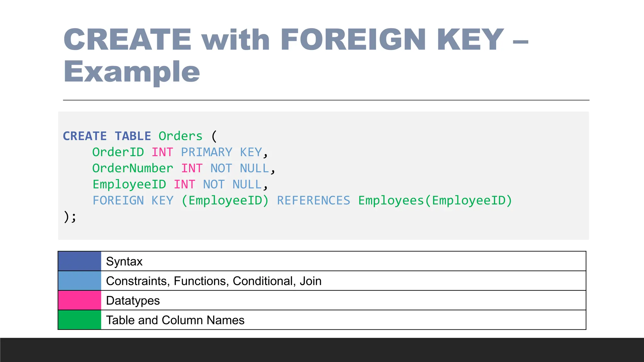The image size is (644, 362).
Task: Click 'NOT NULL' on the OrderNumber line
Action: pos(240,168)
